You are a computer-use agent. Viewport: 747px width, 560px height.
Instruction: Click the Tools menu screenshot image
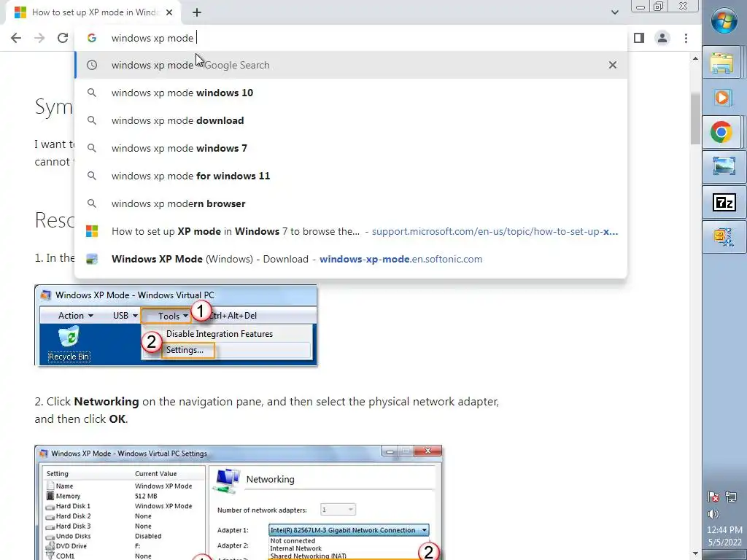coord(176,325)
